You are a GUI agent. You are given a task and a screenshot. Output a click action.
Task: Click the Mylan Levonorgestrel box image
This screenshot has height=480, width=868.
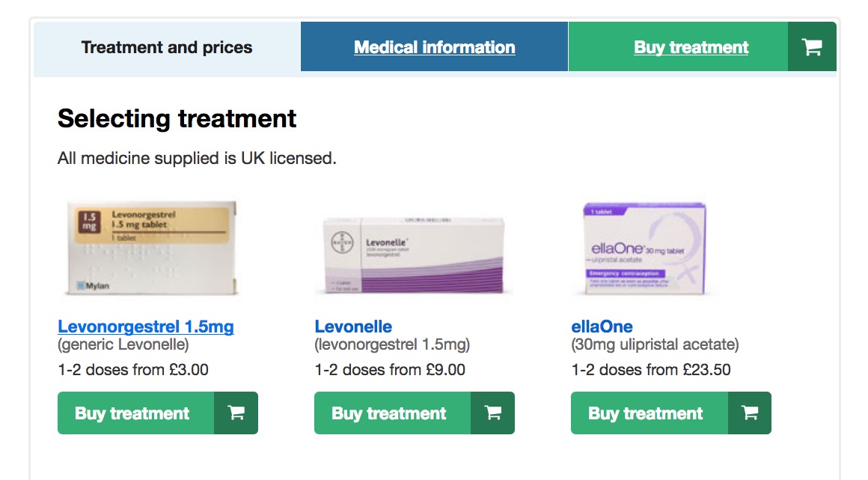point(152,248)
